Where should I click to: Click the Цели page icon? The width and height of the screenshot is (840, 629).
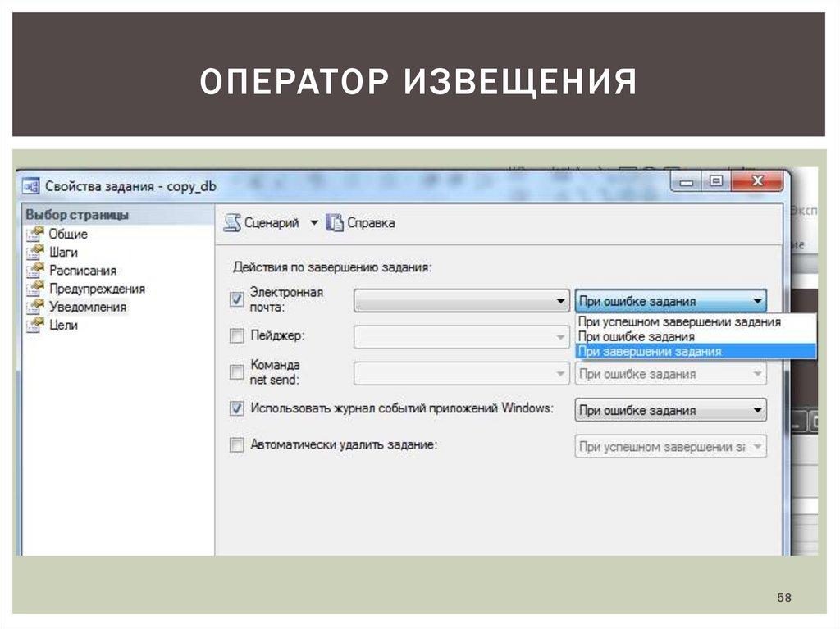(x=34, y=325)
